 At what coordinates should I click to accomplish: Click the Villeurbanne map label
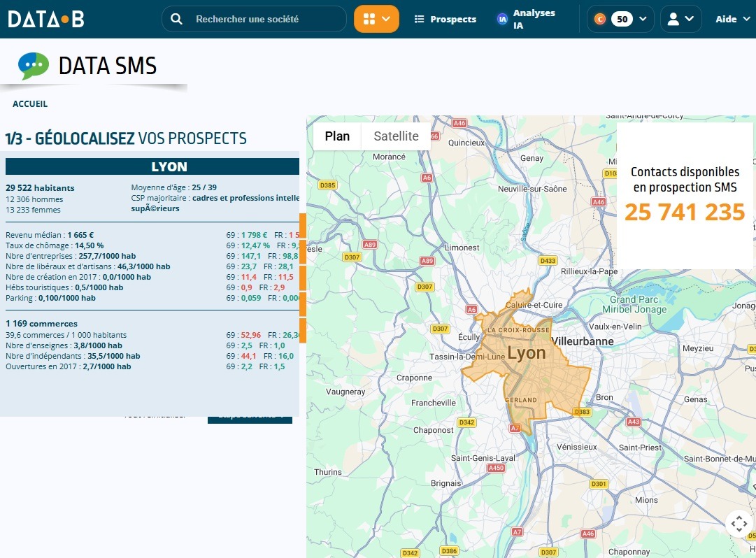click(x=583, y=341)
